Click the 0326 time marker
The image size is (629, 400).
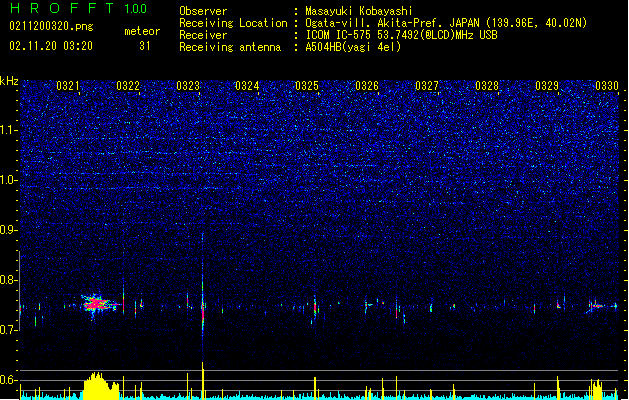pyautogui.click(x=367, y=86)
